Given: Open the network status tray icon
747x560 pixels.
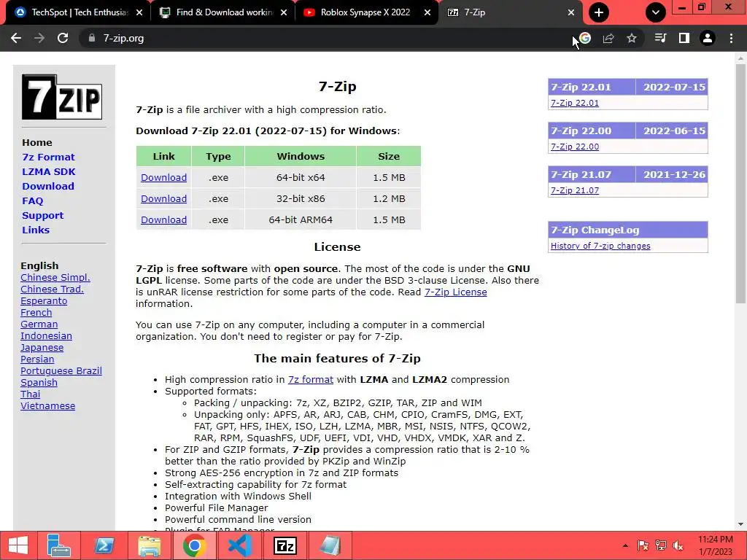Looking at the screenshot, I should click(x=661, y=545).
